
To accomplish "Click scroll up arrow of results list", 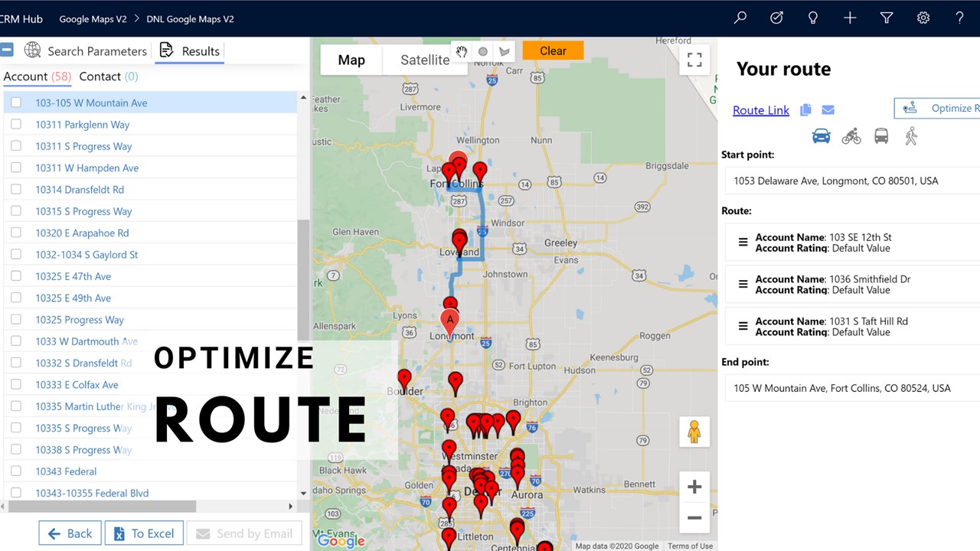I will (303, 98).
